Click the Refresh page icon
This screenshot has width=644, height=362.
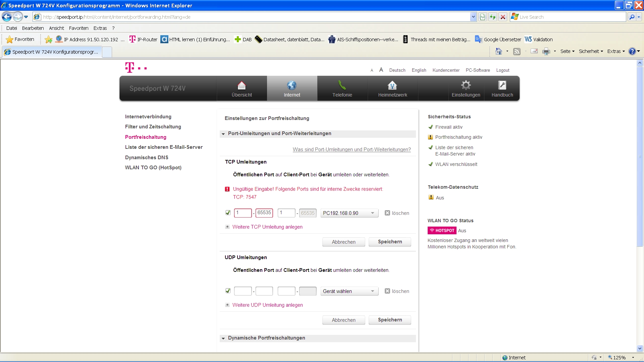point(493,17)
